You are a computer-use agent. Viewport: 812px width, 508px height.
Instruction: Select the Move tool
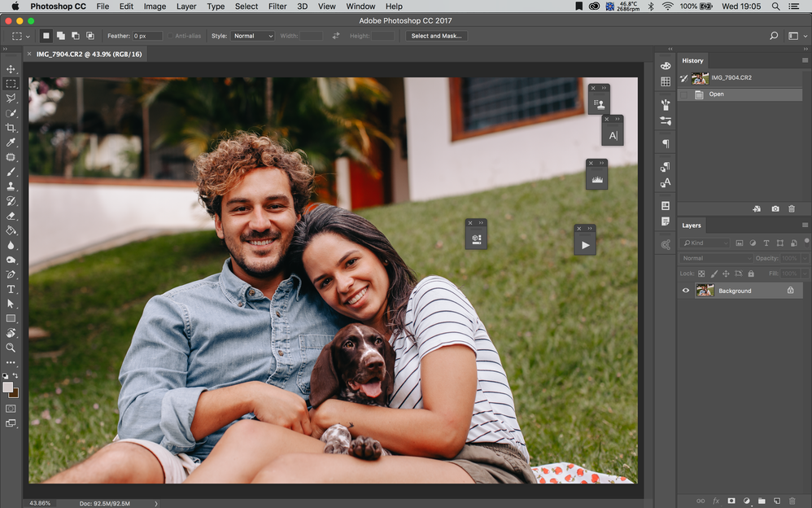[x=11, y=69]
